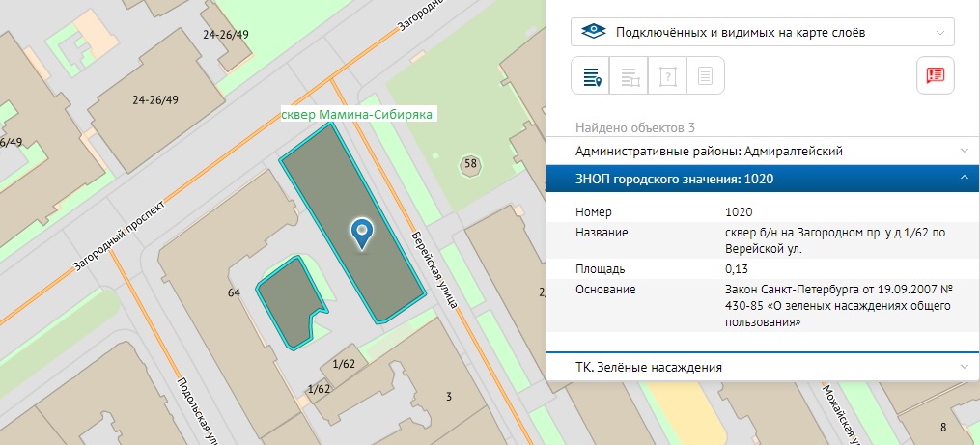
Task: Open the red error report icon
Action: pos(935,76)
